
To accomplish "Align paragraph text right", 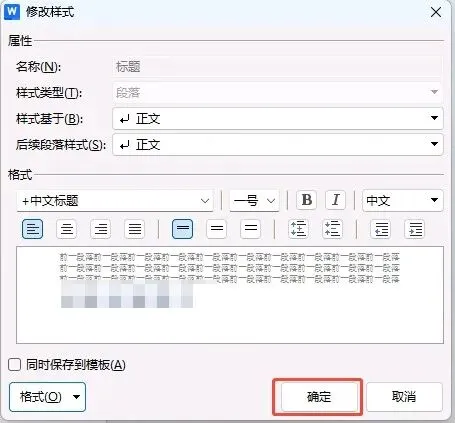I will tap(101, 229).
